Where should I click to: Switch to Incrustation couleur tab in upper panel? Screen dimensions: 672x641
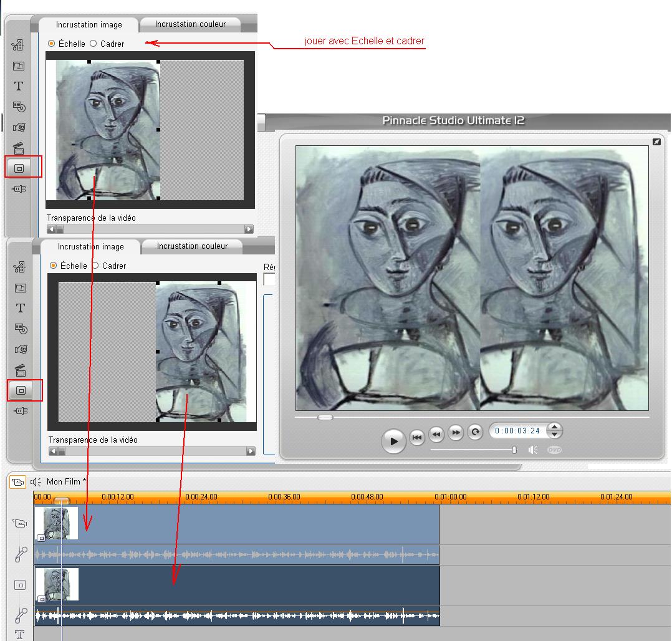click(x=190, y=24)
